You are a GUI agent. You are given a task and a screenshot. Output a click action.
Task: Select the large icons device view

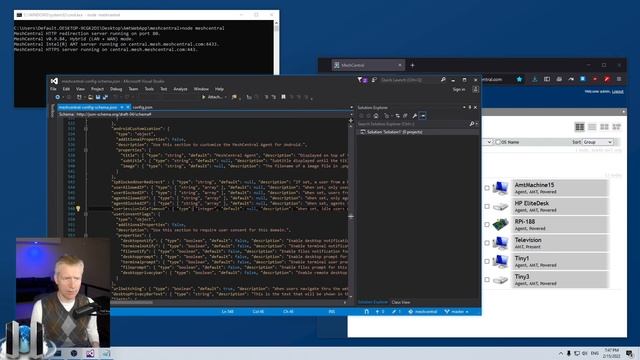pyautogui.click(x=580, y=127)
